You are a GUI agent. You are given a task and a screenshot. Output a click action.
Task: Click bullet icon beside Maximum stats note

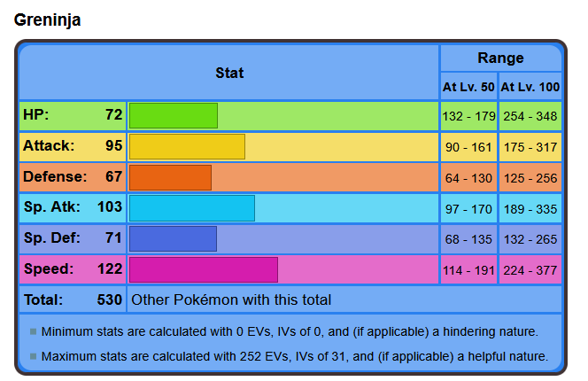tap(33, 356)
